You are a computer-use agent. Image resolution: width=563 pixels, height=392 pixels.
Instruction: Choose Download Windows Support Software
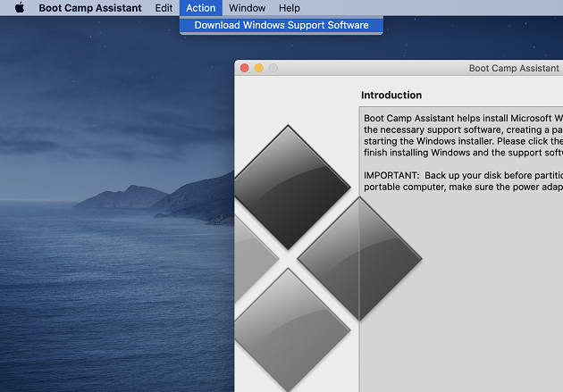point(281,25)
